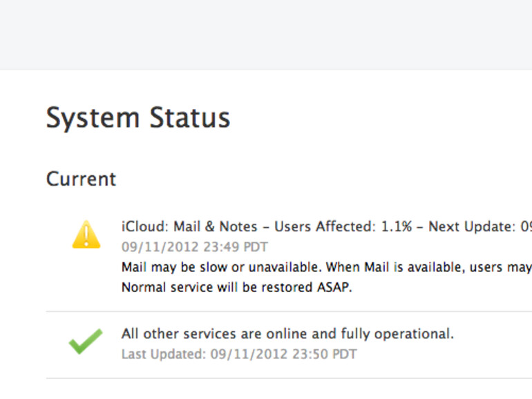Click the 09/11/2012 23:50 PDT timestamp

coord(284,354)
